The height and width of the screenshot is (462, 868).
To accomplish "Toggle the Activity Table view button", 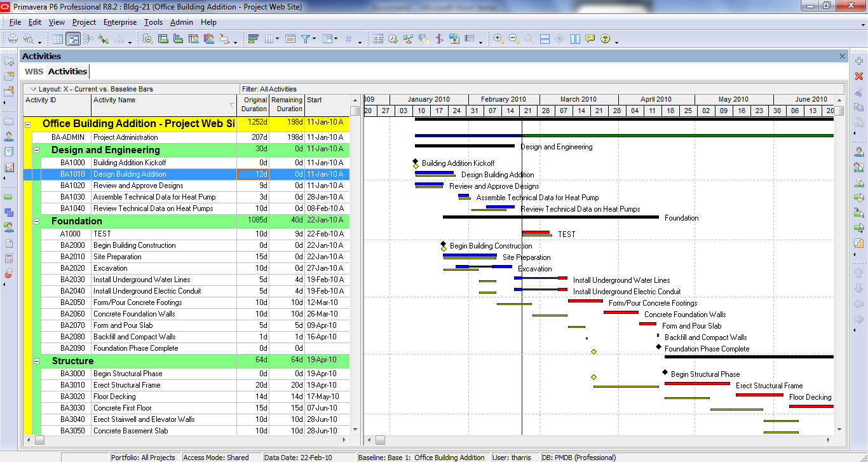I will point(58,39).
